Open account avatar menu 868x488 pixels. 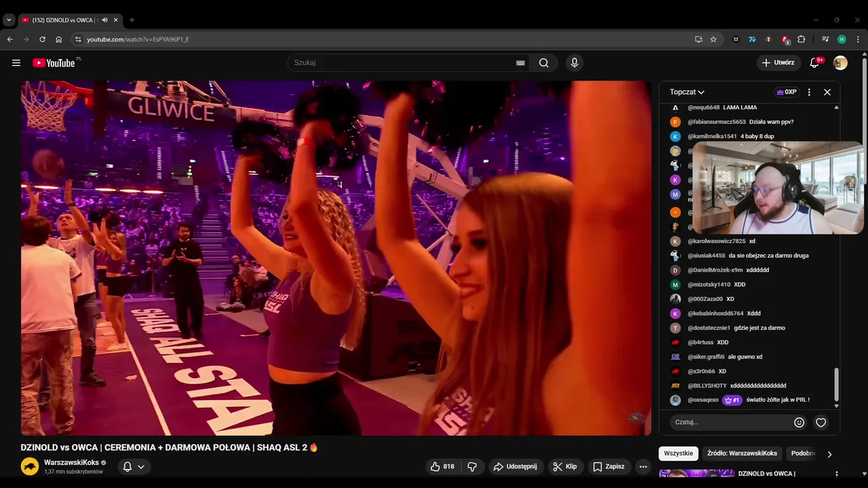click(840, 63)
